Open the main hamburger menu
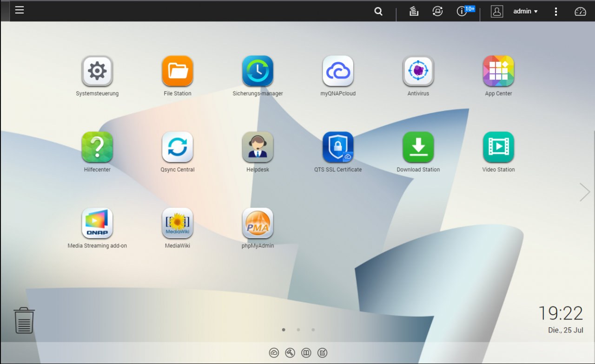 tap(20, 10)
